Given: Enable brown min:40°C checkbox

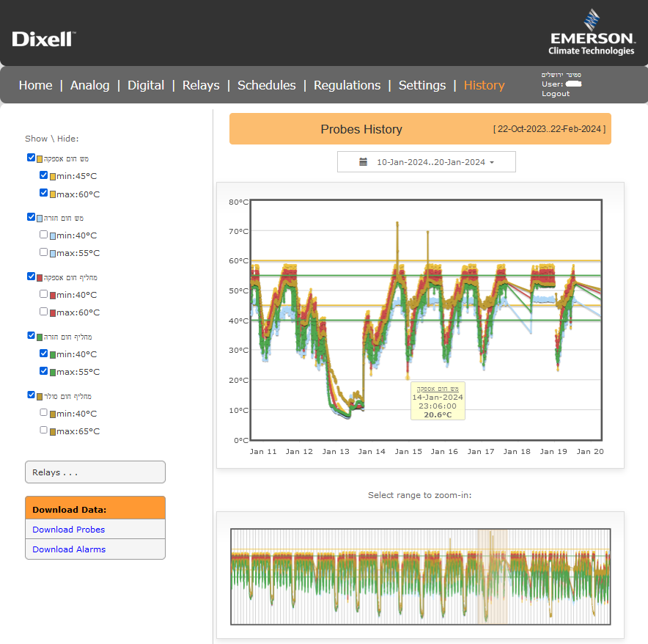Looking at the screenshot, I should click(x=43, y=412).
